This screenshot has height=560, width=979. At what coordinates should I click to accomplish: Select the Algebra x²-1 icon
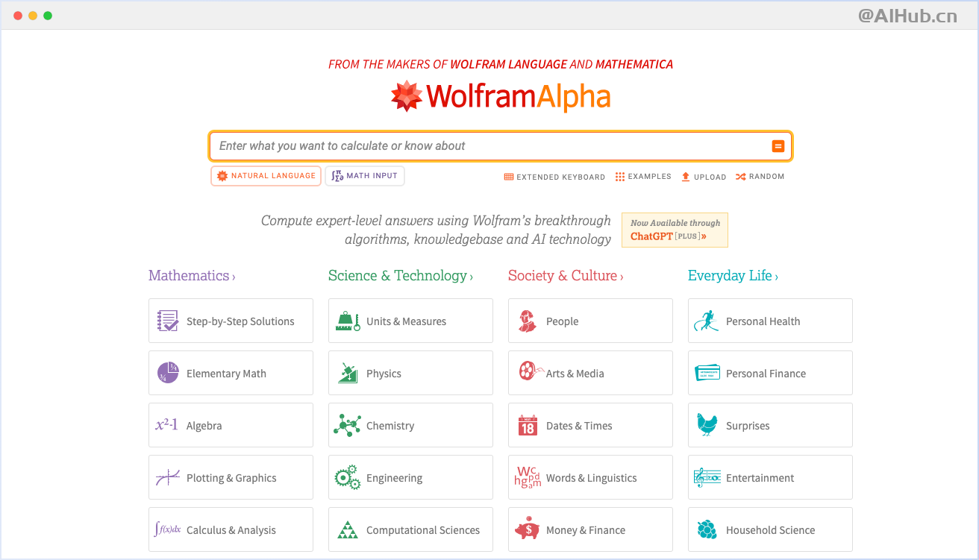[168, 425]
